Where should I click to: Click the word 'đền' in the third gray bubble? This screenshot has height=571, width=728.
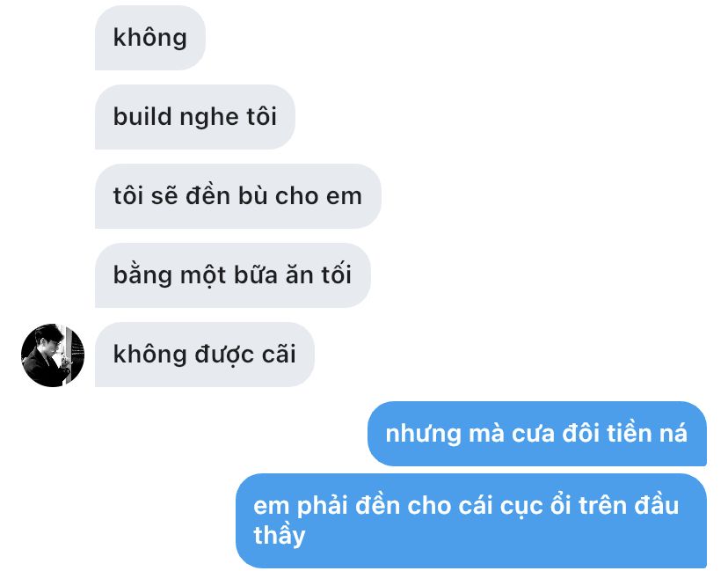pyautogui.click(x=207, y=195)
